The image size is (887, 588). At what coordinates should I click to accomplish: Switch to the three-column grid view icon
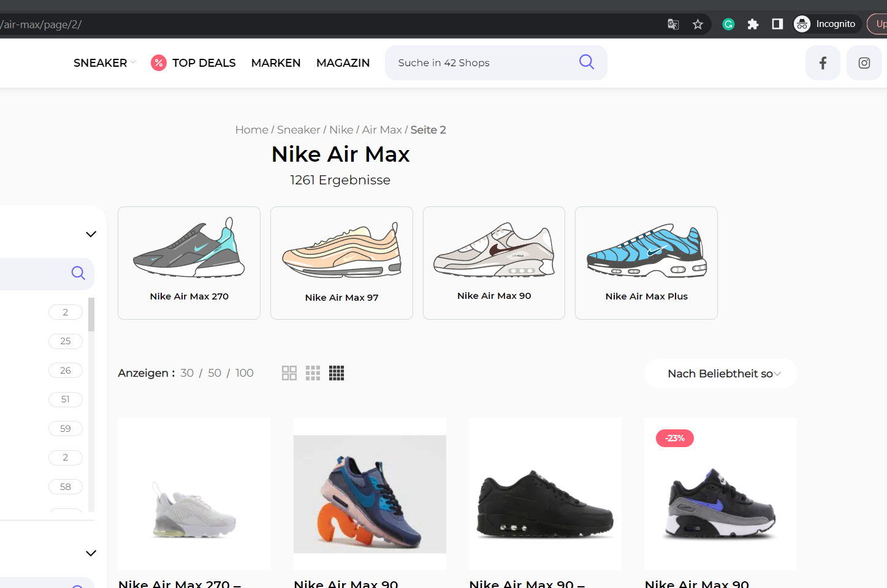tap(313, 373)
